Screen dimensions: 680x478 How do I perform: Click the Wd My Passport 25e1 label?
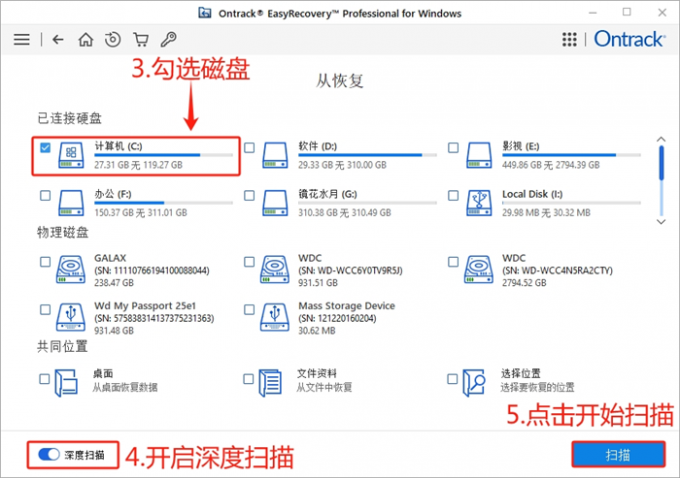145,306
